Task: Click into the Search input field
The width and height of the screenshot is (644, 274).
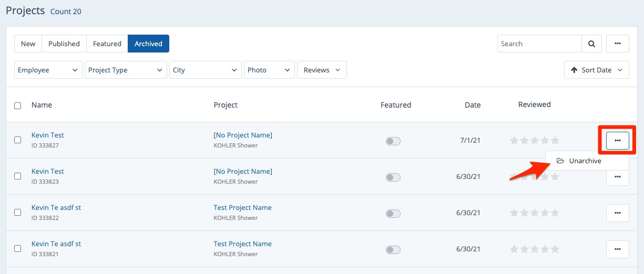Action: pos(539,44)
